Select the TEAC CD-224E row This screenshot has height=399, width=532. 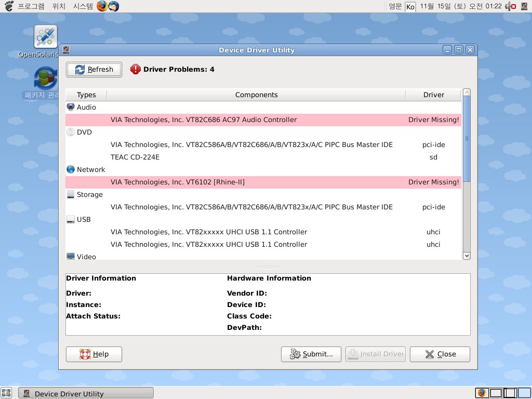263,157
